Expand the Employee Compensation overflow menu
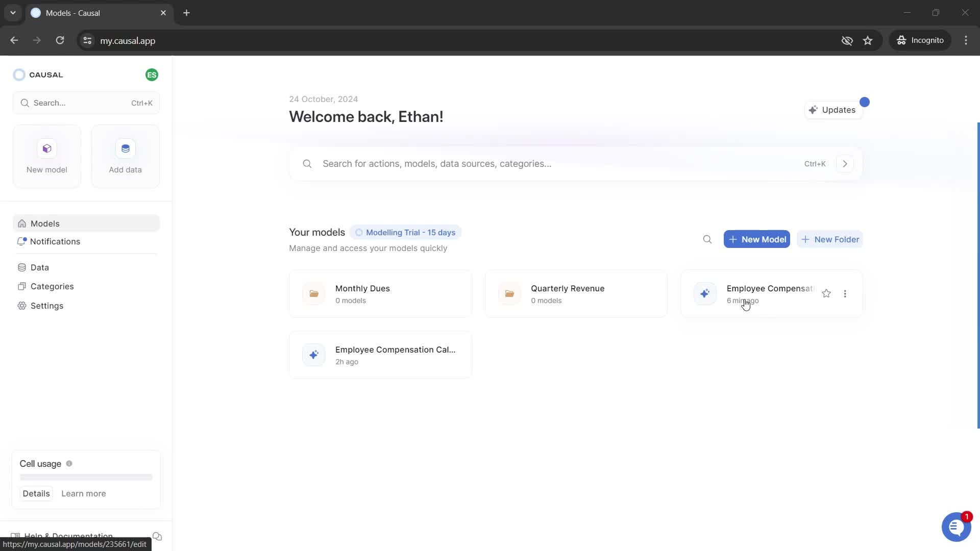The image size is (980, 551). click(x=846, y=293)
